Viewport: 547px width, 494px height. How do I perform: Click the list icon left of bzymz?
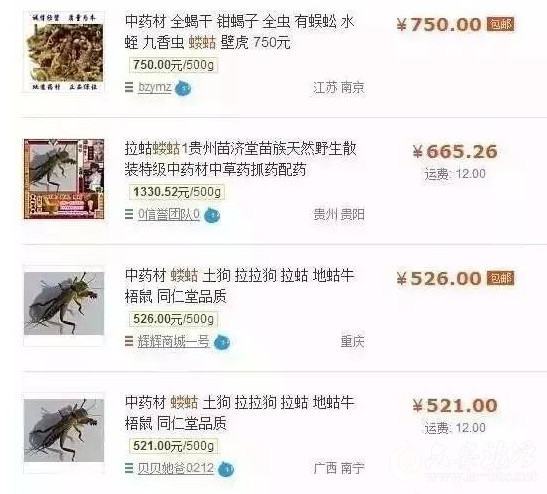click(x=129, y=87)
